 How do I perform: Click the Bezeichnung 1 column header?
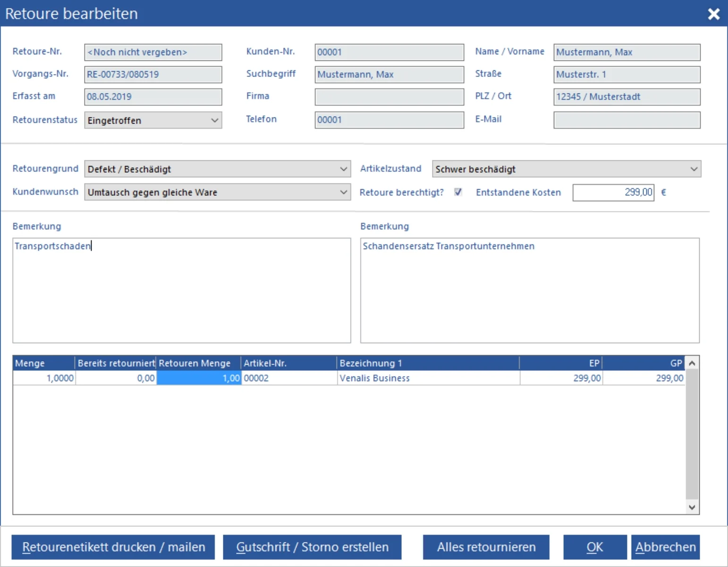[428, 363]
